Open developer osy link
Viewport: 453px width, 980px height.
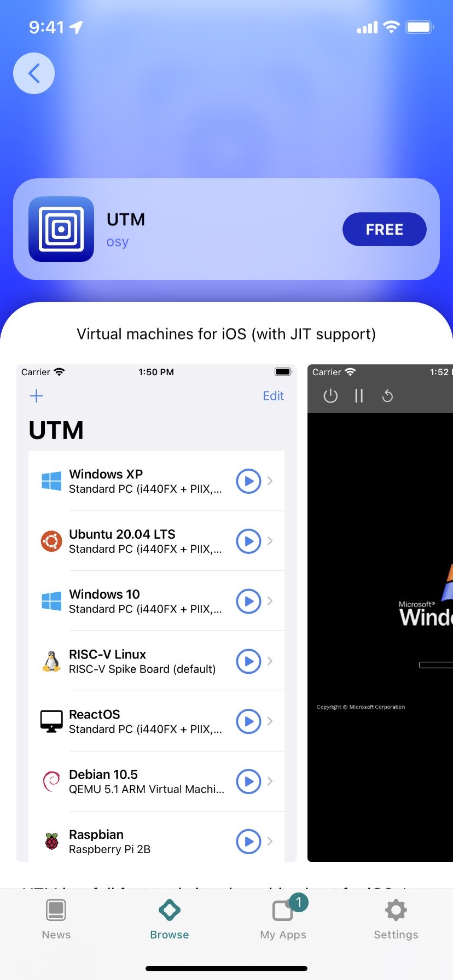(x=118, y=242)
